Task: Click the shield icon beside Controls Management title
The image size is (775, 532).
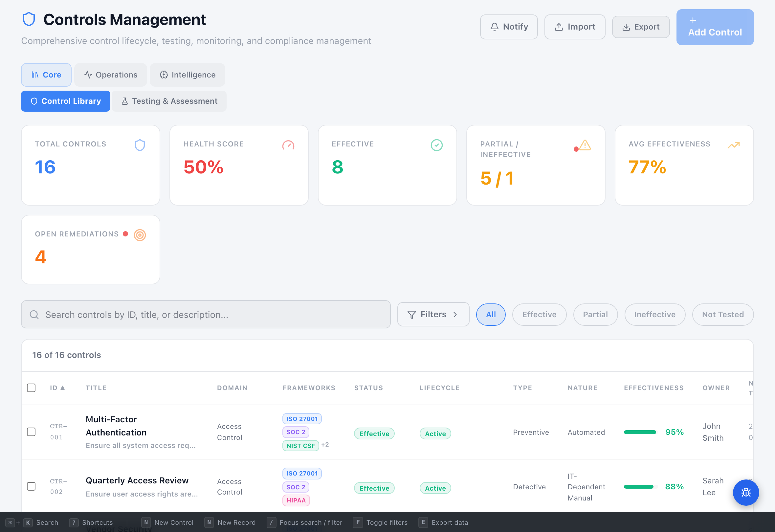Action: [29, 19]
